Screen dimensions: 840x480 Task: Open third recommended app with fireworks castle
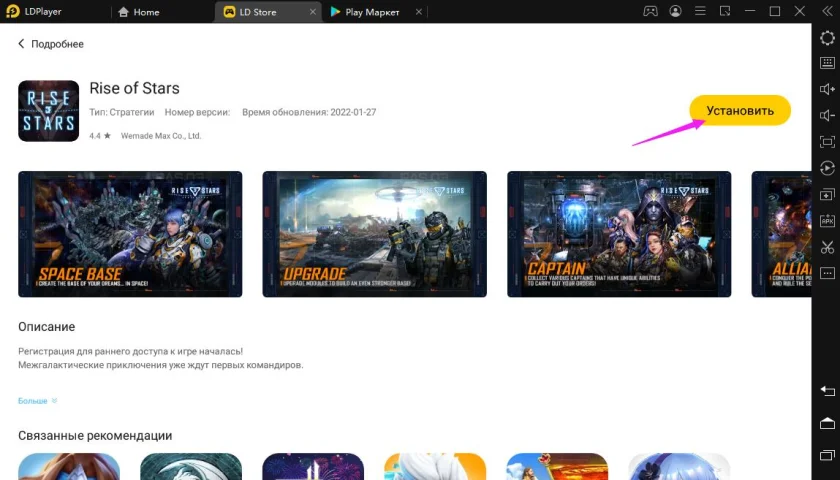313,467
